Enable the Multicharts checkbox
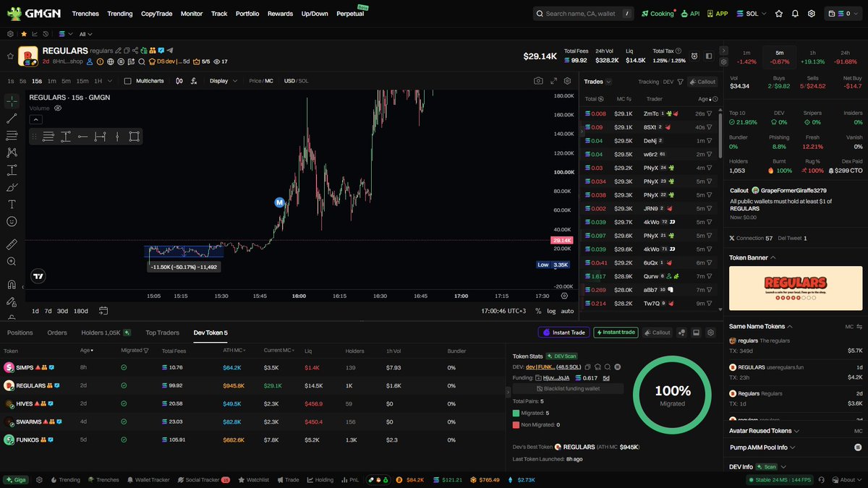Image resolution: width=868 pixels, height=488 pixels. click(128, 81)
